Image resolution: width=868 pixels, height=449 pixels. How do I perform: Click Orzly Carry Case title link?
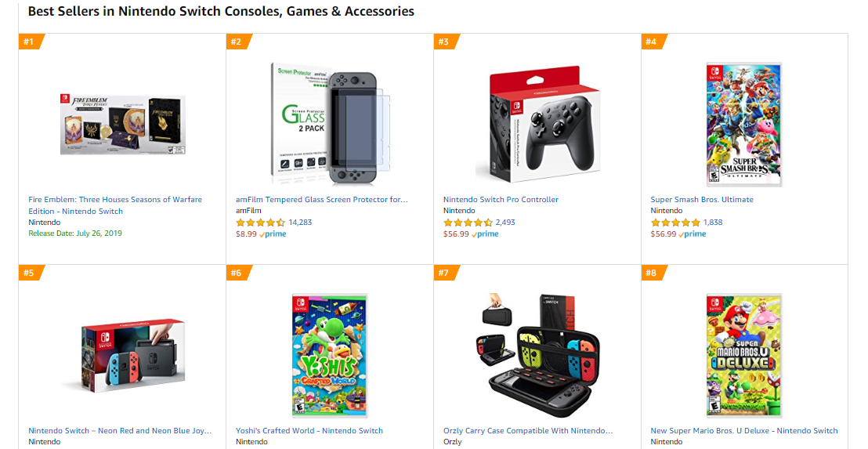[x=528, y=431]
